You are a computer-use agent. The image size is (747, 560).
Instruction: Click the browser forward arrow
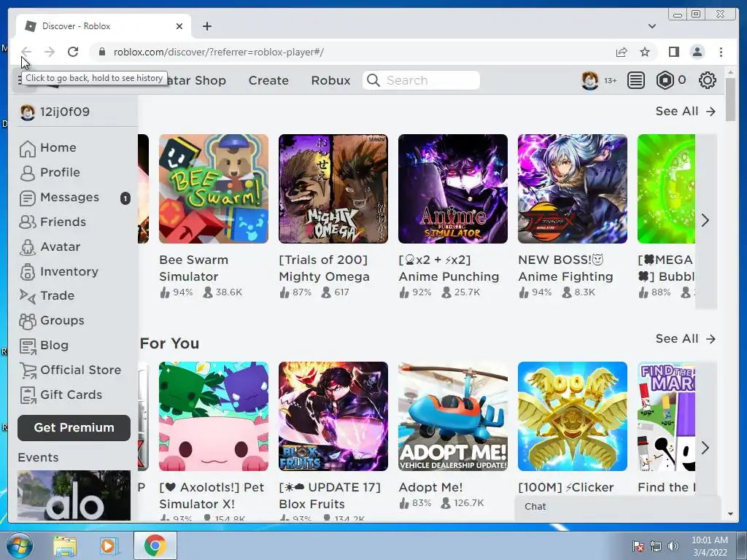tap(50, 52)
